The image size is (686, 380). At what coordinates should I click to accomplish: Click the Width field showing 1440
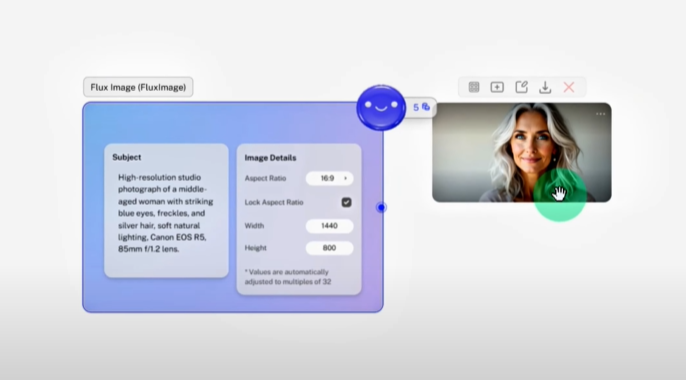[x=329, y=226]
